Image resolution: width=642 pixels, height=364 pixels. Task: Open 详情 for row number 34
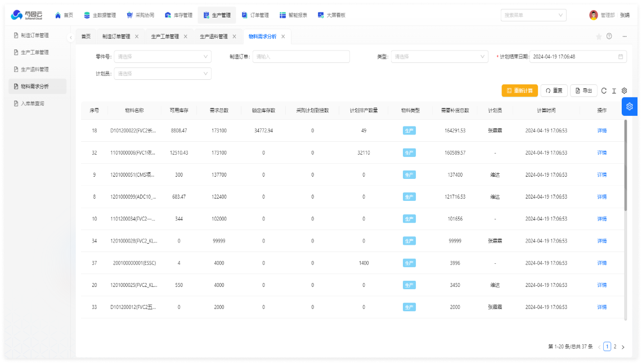coord(602,241)
